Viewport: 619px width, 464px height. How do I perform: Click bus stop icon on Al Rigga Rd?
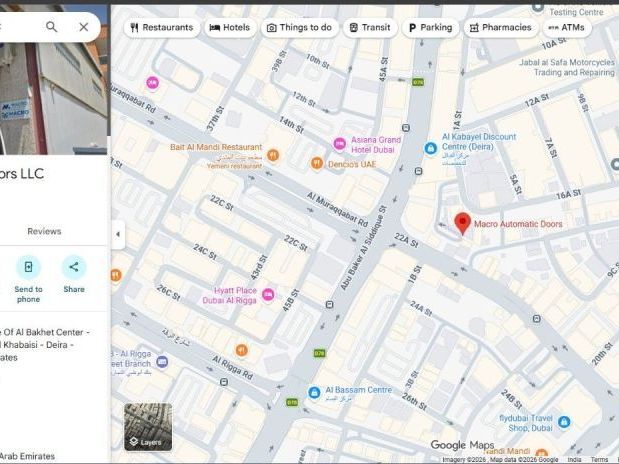click(x=224, y=382)
